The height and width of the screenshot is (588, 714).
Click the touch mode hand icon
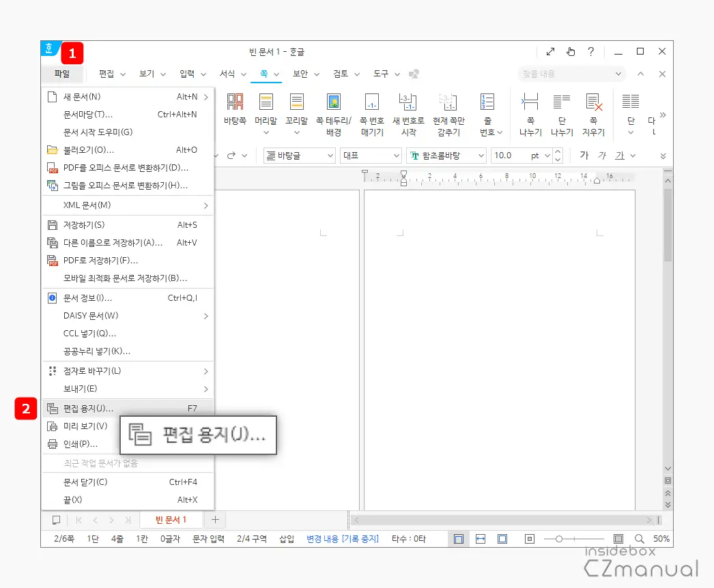(571, 51)
